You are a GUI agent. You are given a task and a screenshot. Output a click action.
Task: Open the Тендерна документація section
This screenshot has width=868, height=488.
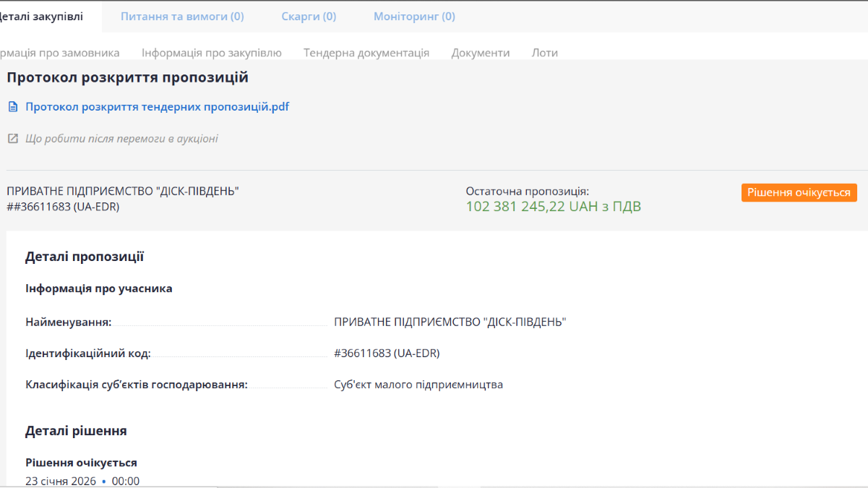point(366,53)
